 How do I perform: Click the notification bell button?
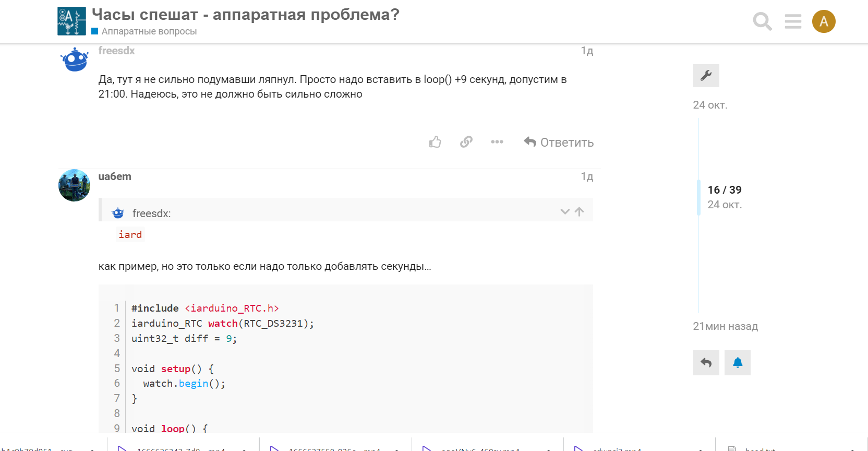pyautogui.click(x=738, y=363)
